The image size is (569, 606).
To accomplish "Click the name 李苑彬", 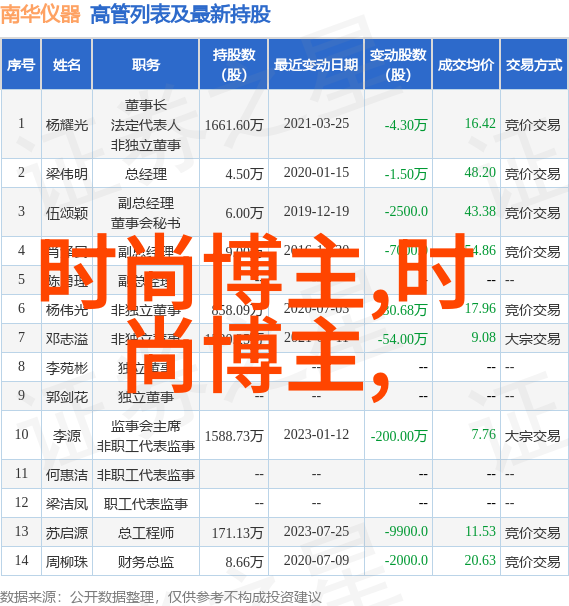I will (67, 368).
